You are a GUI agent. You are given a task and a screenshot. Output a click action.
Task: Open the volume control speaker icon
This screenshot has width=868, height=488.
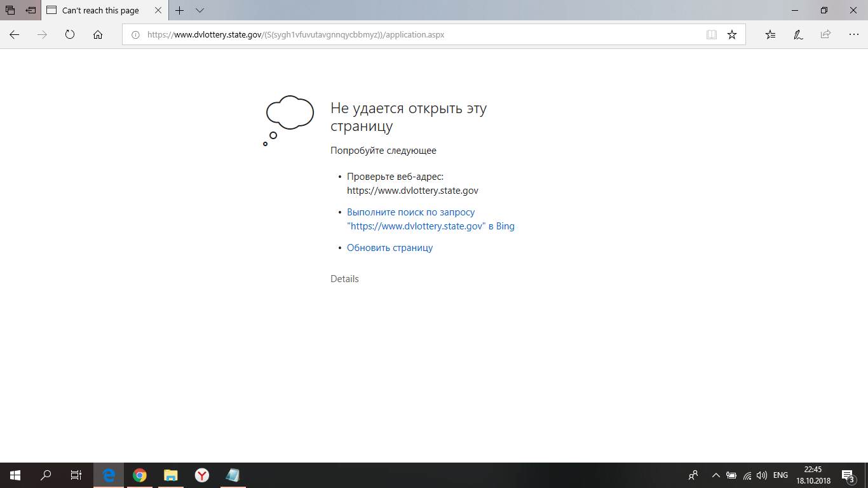pyautogui.click(x=762, y=475)
